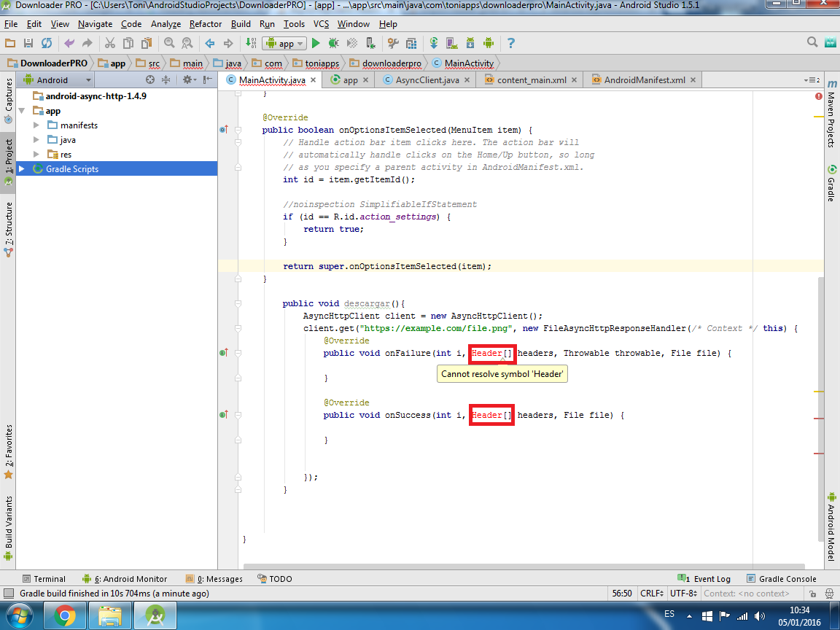Open the Navigate menu
This screenshot has width=840, height=630.
(95, 24)
